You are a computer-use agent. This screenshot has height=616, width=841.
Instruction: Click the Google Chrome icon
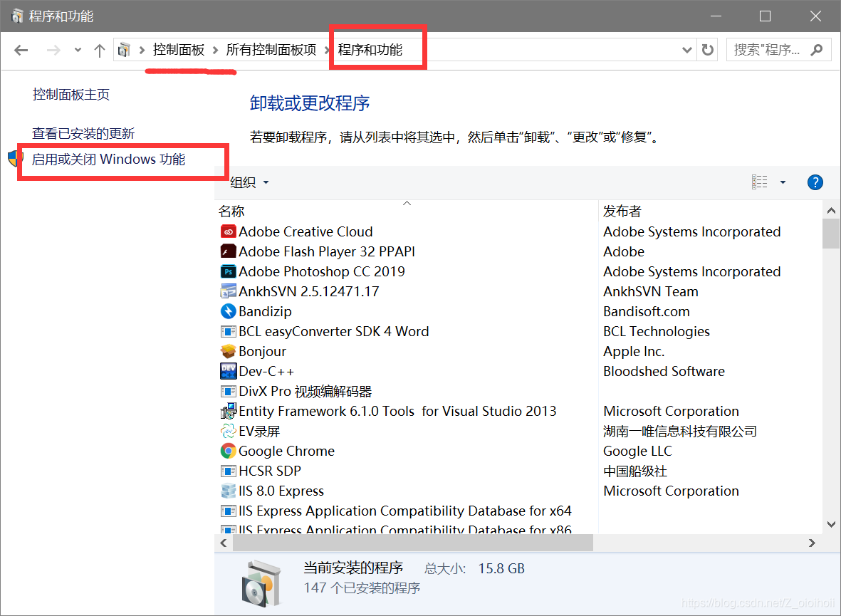click(229, 451)
